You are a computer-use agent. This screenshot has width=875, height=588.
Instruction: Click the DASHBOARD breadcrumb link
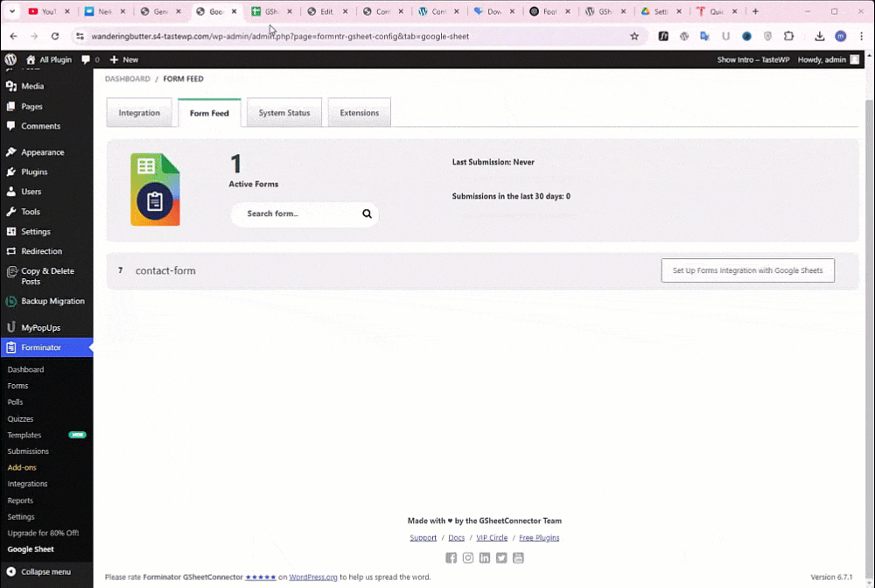[x=127, y=79]
